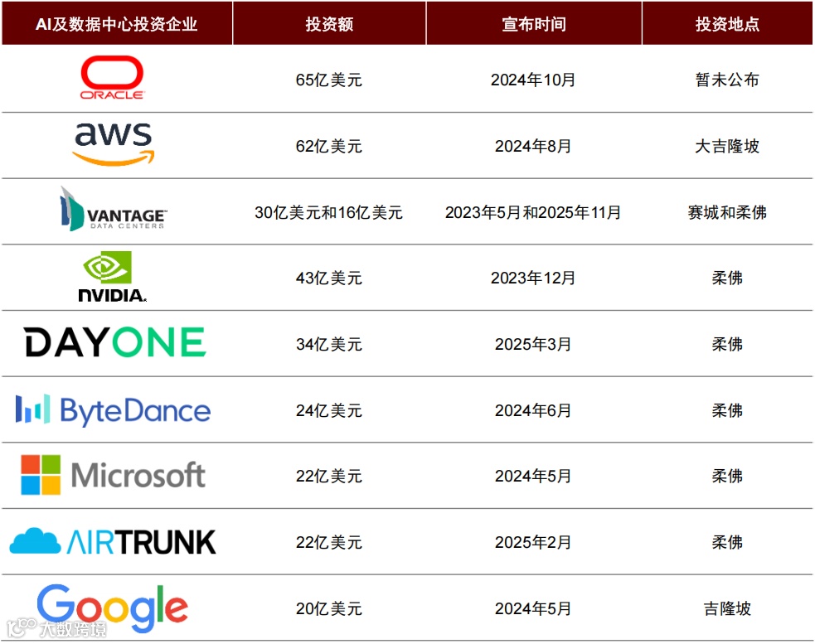Click the 大吉隆坡 location cell

(727, 146)
